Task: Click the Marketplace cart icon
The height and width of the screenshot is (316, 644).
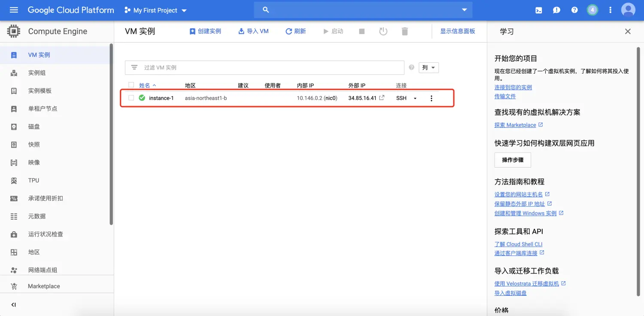Action: click(14, 286)
